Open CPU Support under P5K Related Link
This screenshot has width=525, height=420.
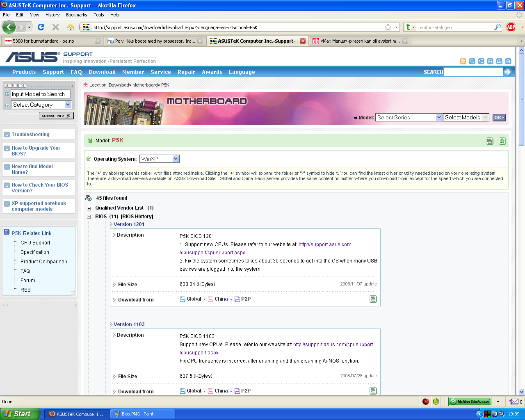35,243
